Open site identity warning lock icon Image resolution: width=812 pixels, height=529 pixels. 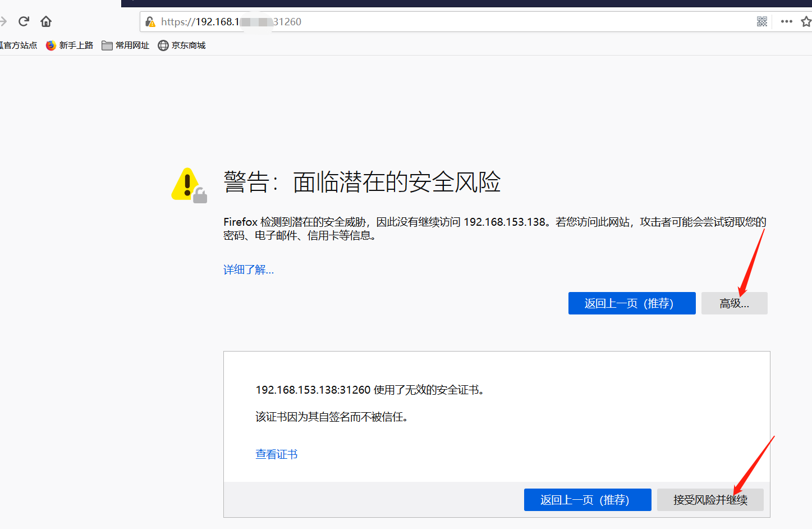click(150, 22)
